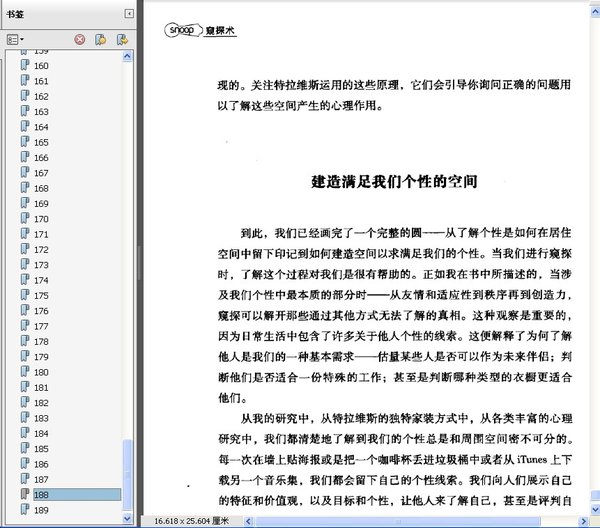Delete the selected bookmark with the red icon
The height and width of the screenshot is (528, 600).
click(80, 39)
